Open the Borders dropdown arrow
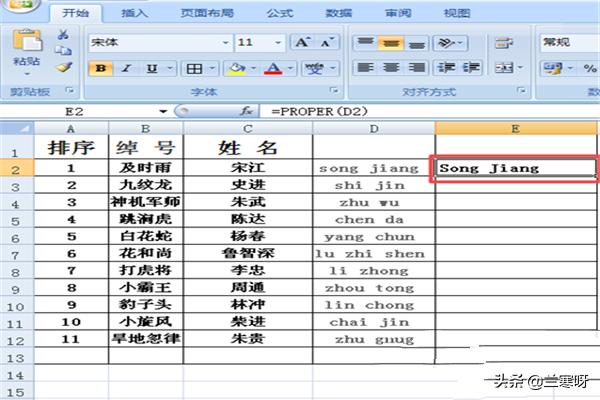The height and width of the screenshot is (400, 600). pyautogui.click(x=212, y=69)
